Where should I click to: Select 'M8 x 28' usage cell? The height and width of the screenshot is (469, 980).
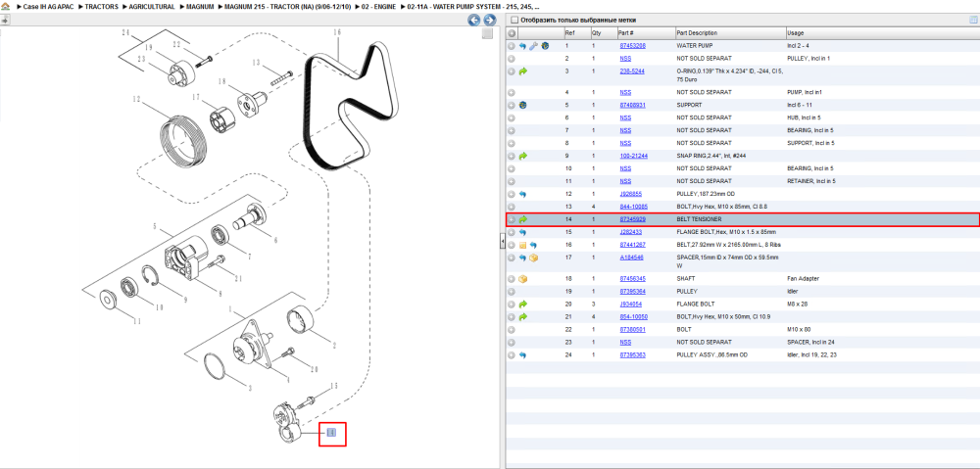tap(797, 305)
